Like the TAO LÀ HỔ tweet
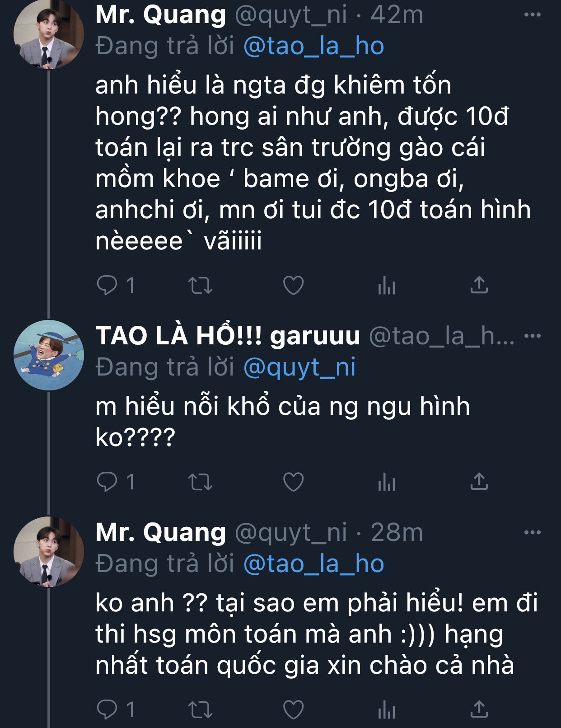 click(x=293, y=482)
